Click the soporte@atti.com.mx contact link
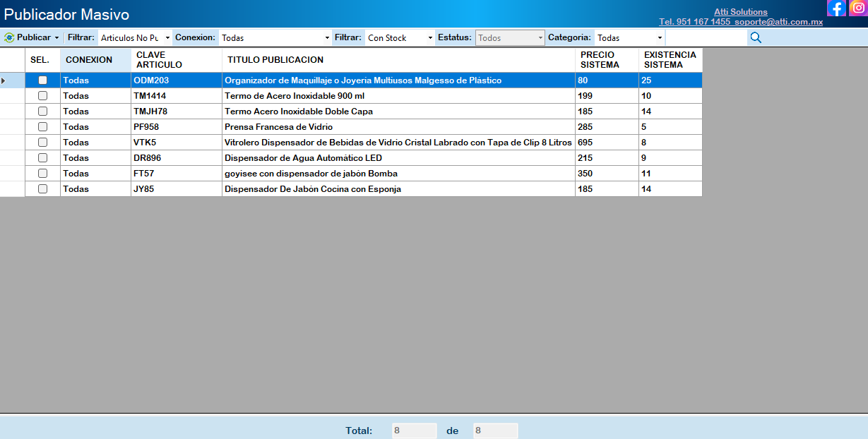 (778, 22)
